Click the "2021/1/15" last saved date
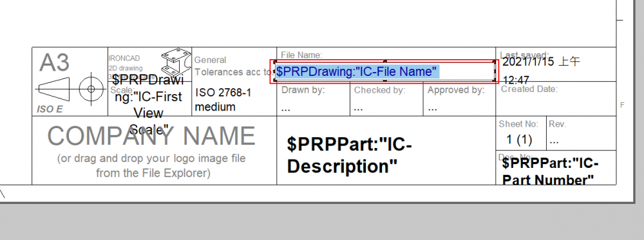Viewport: 644px width, 240px height. (528, 62)
